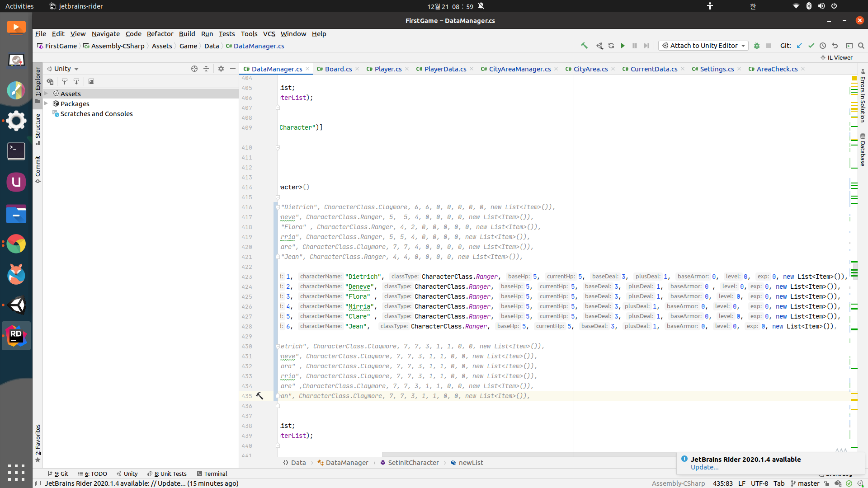Click the master git branch widget

tap(805, 483)
